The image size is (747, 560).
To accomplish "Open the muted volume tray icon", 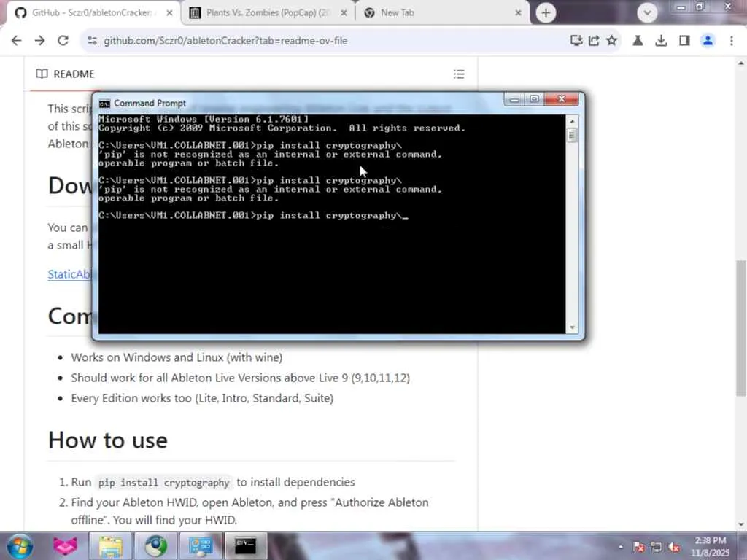I will click(x=674, y=547).
